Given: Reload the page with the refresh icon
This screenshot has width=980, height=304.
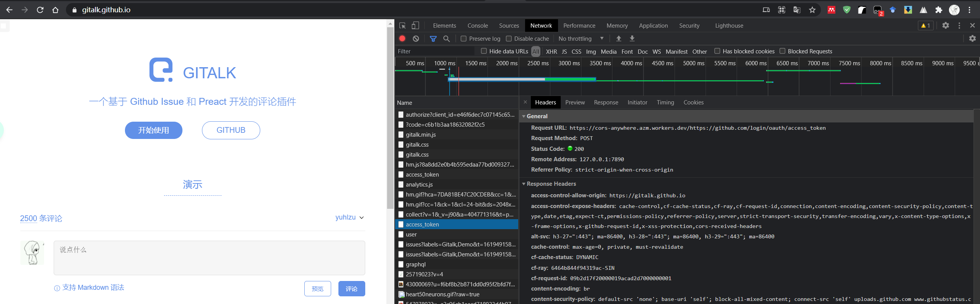Looking at the screenshot, I should 40,10.
